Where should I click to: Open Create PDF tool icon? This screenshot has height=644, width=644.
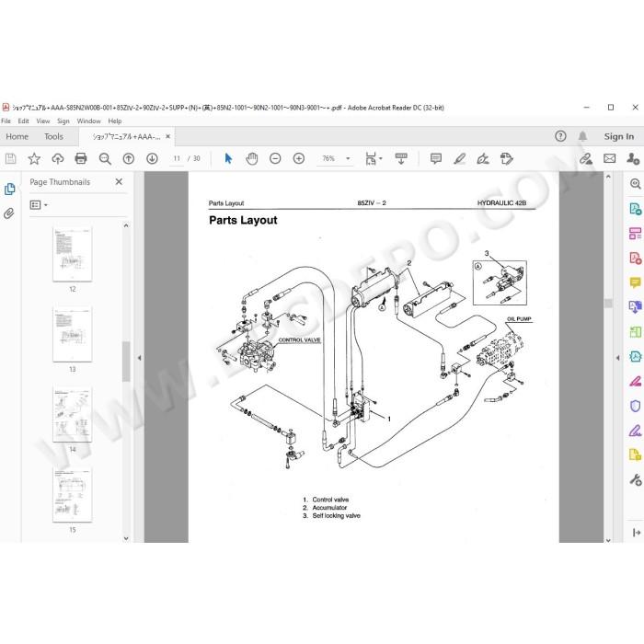[635, 258]
